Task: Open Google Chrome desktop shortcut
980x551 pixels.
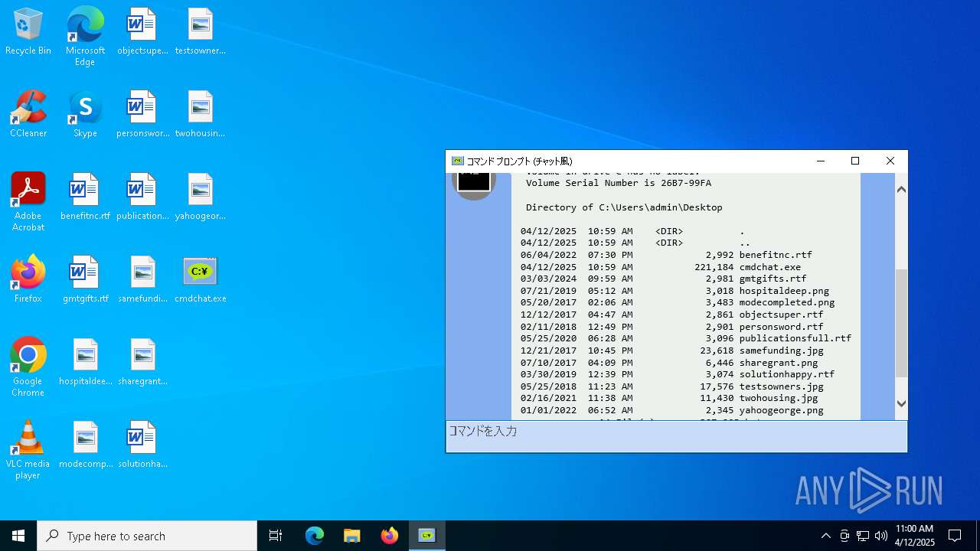Action: pyautogui.click(x=28, y=367)
